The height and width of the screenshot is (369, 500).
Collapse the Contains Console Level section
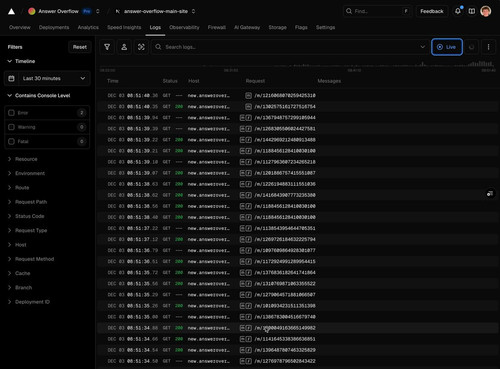[39, 96]
